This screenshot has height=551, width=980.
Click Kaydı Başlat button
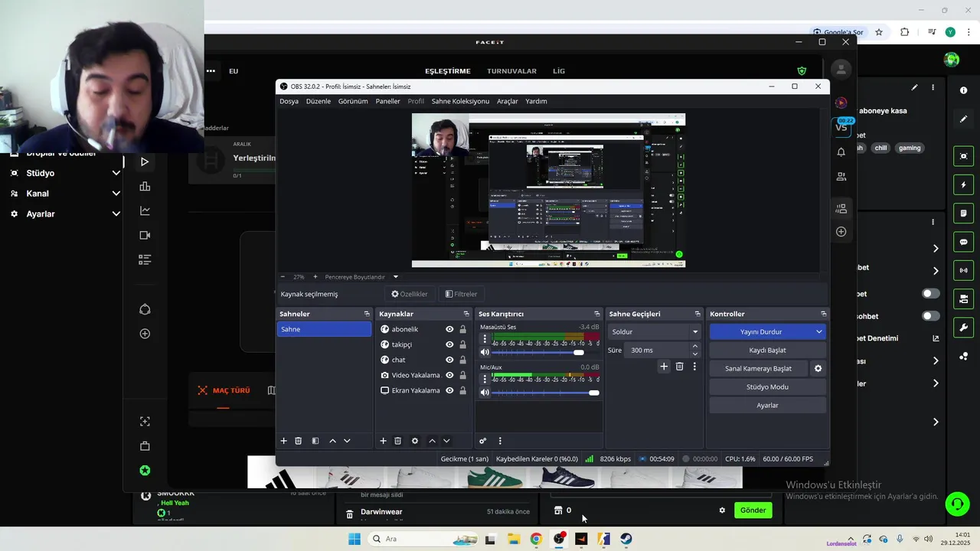click(x=767, y=350)
